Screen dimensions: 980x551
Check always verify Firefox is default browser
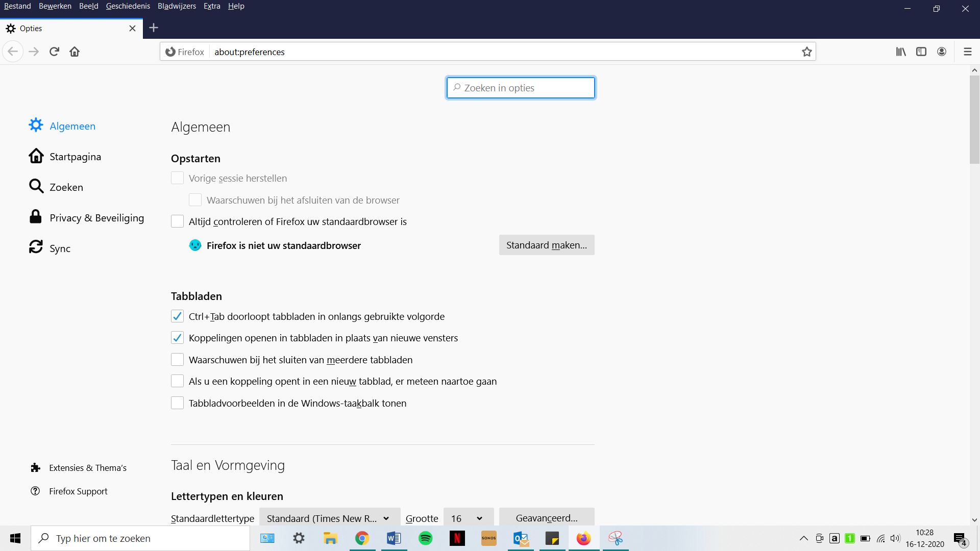[177, 221]
